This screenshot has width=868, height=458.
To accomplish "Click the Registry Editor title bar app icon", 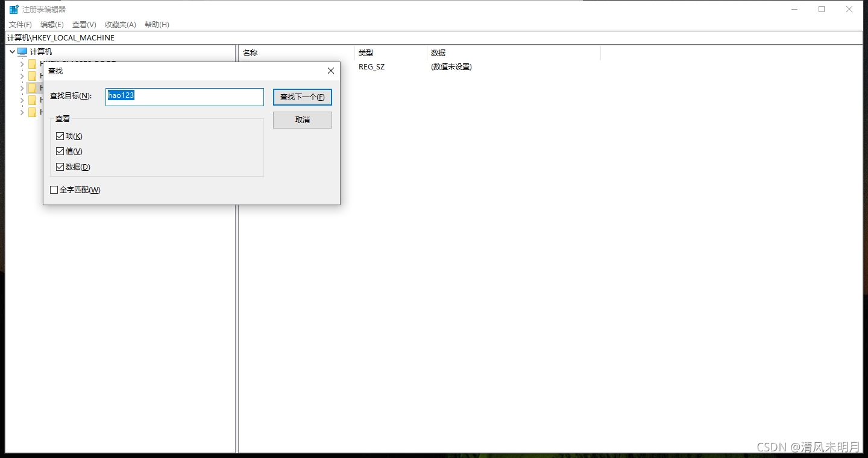I will coord(14,9).
